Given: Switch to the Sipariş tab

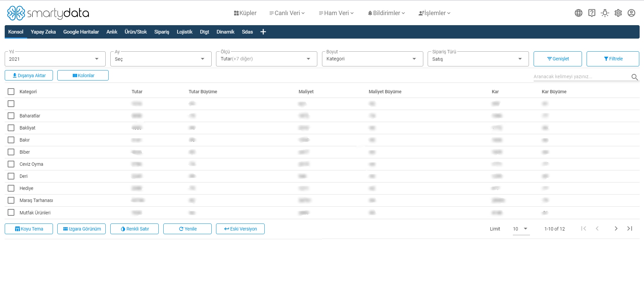Looking at the screenshot, I should click(162, 32).
